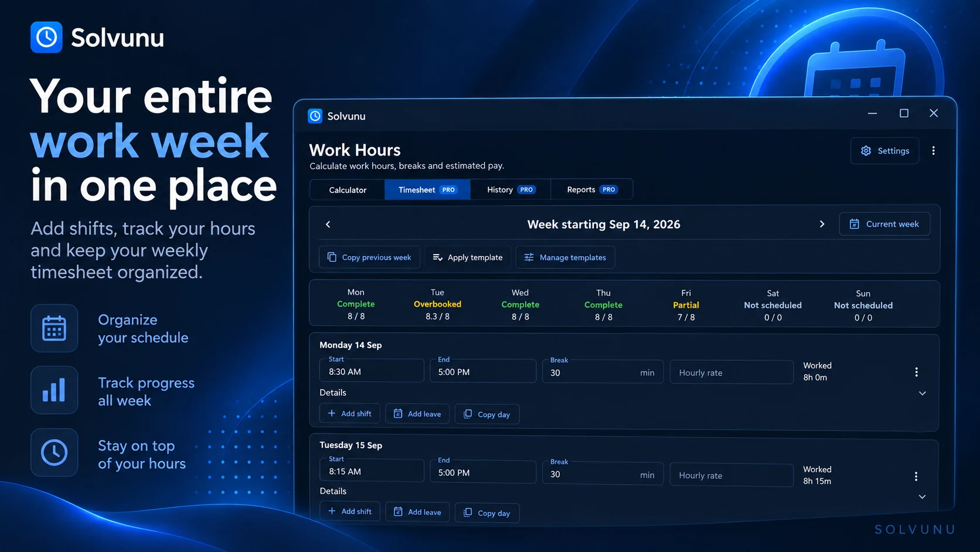Add leave to Tuesday 15 Sep
The image size is (980, 552).
tap(417, 512)
